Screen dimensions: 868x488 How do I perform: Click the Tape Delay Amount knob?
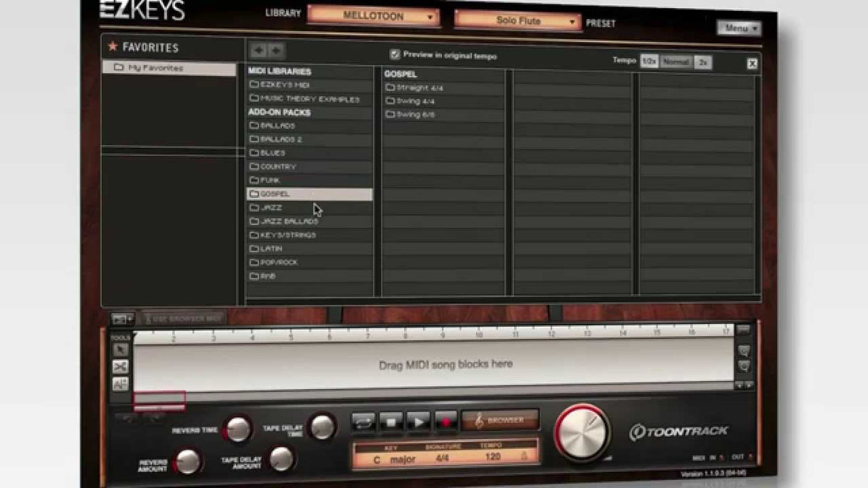coord(281,458)
